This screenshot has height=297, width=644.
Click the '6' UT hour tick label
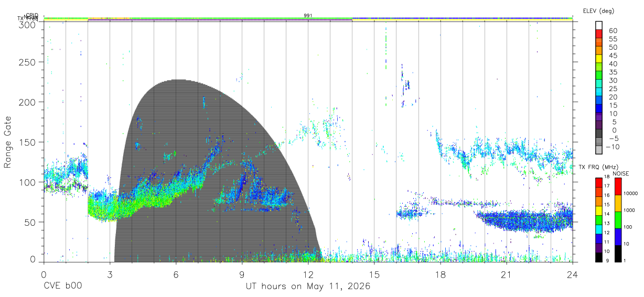click(176, 274)
